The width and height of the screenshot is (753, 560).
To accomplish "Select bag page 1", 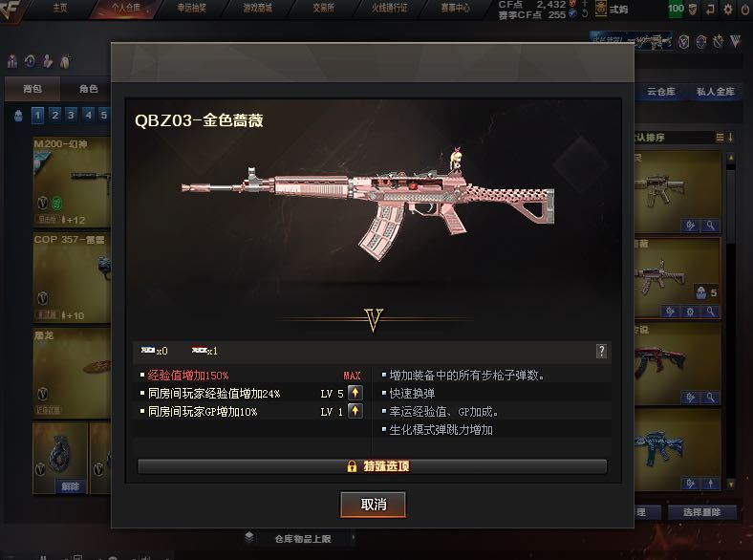I will (38, 116).
